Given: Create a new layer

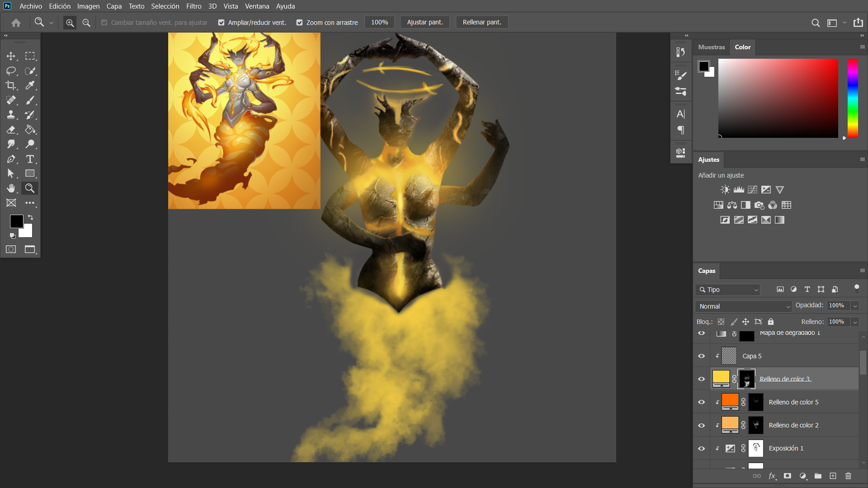Looking at the screenshot, I should point(833,476).
